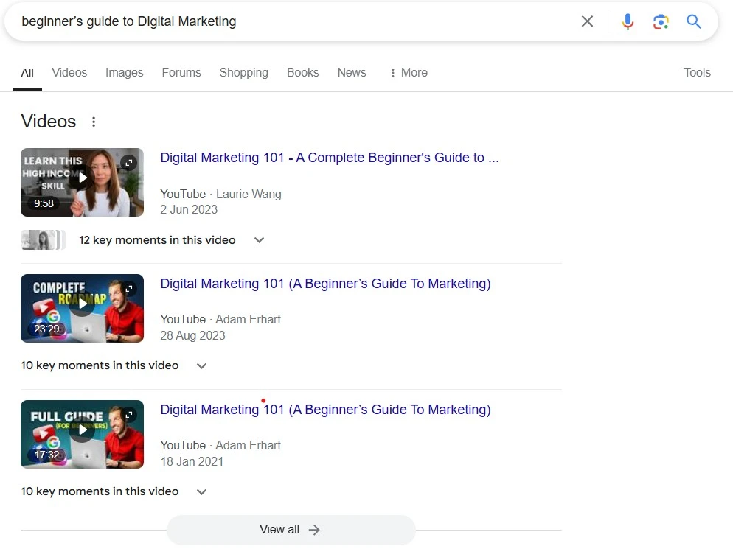The width and height of the screenshot is (733, 560).
Task: Open Digital Marketing 101 by Laurie Wang
Action: pos(329,157)
